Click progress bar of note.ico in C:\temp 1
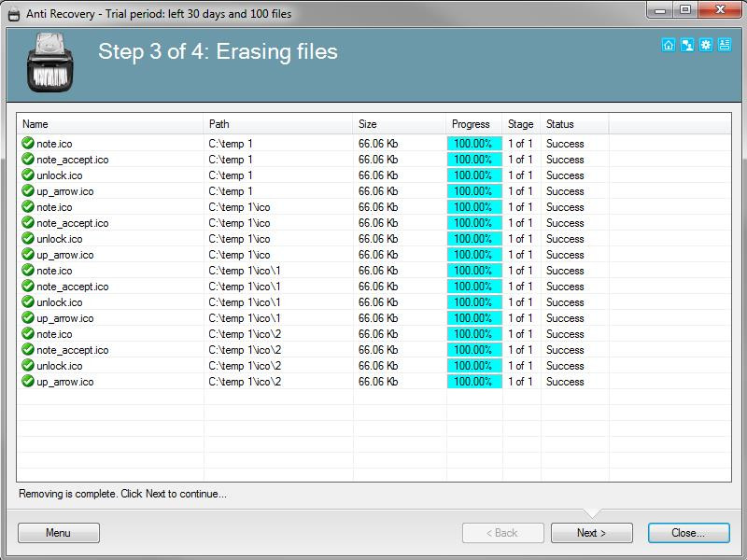747x560 pixels. click(x=474, y=144)
